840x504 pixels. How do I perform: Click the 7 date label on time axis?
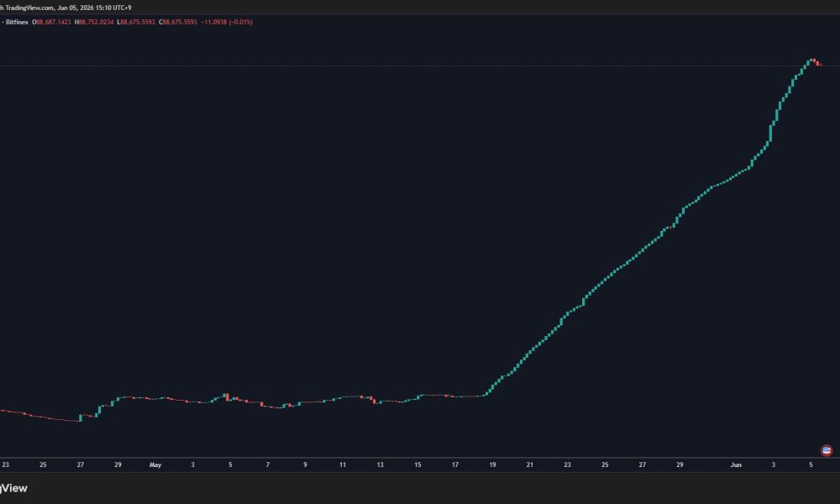(268, 465)
